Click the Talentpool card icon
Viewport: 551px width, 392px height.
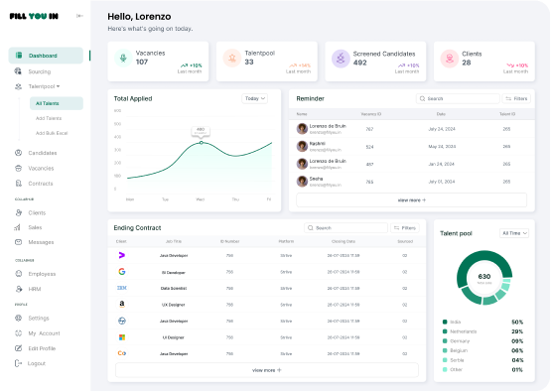click(232, 58)
